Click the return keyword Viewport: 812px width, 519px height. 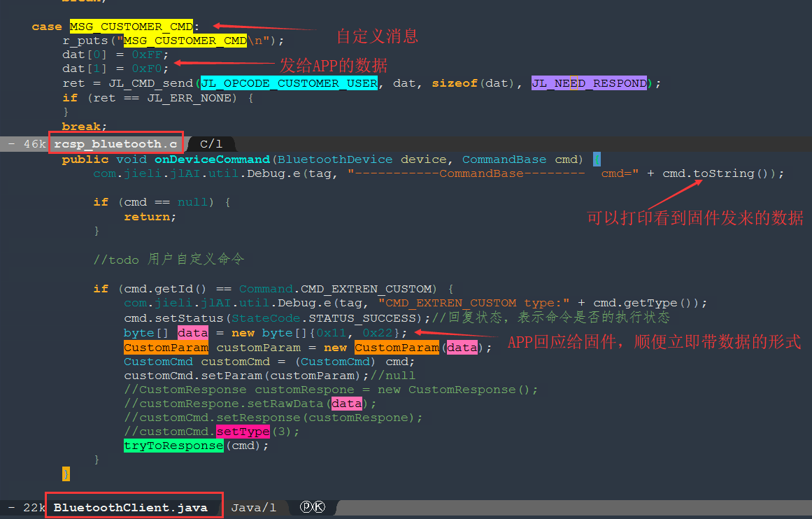tap(148, 217)
